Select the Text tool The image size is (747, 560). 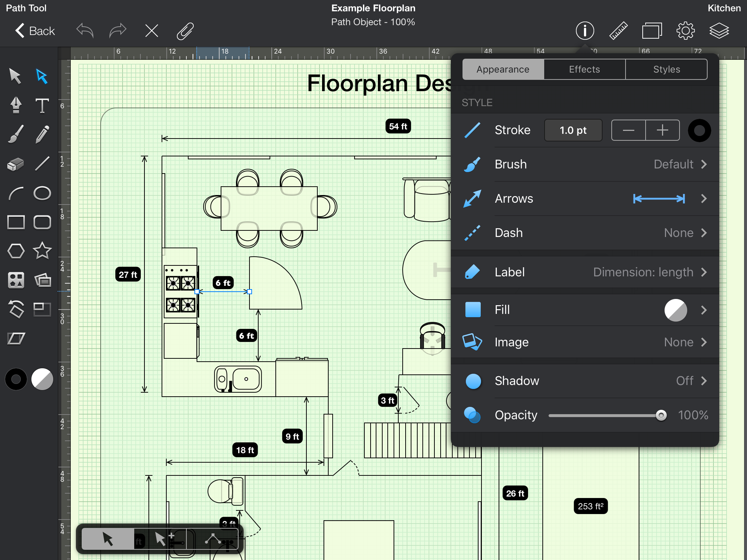click(42, 105)
